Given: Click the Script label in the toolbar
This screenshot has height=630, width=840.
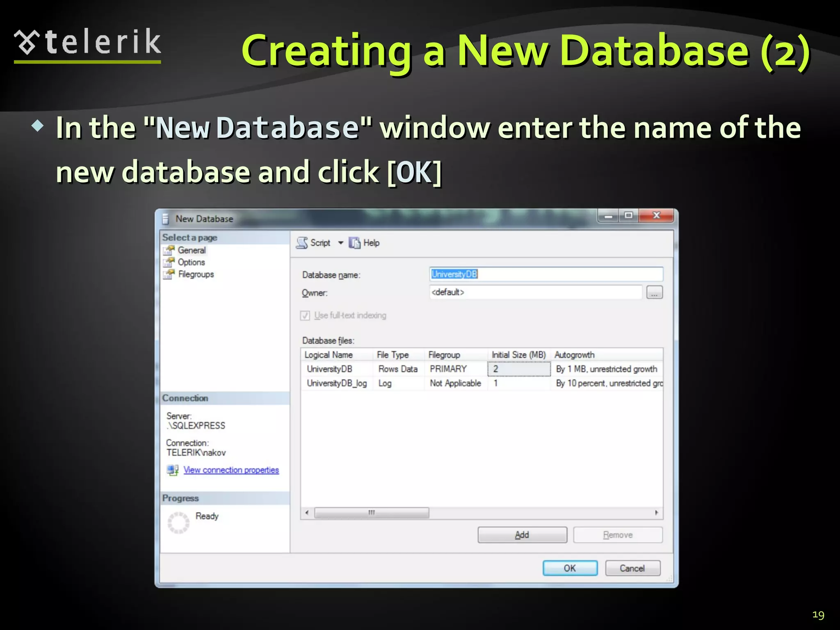Looking at the screenshot, I should 320,243.
